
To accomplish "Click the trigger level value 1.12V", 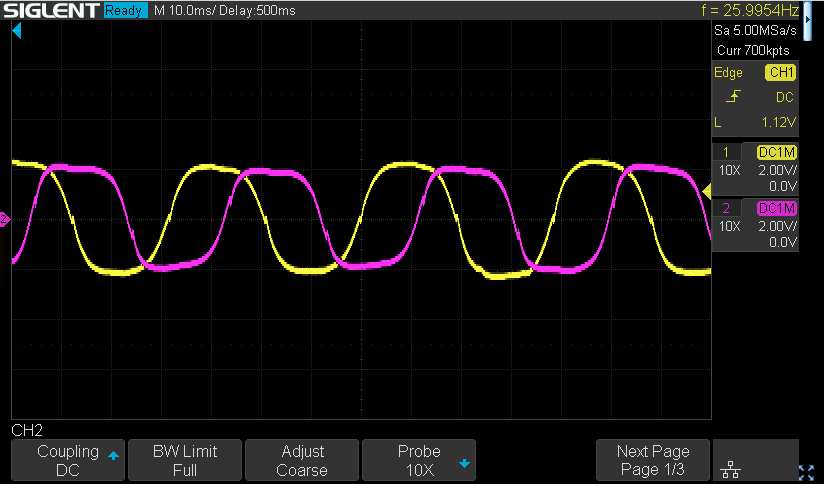I will [779, 122].
